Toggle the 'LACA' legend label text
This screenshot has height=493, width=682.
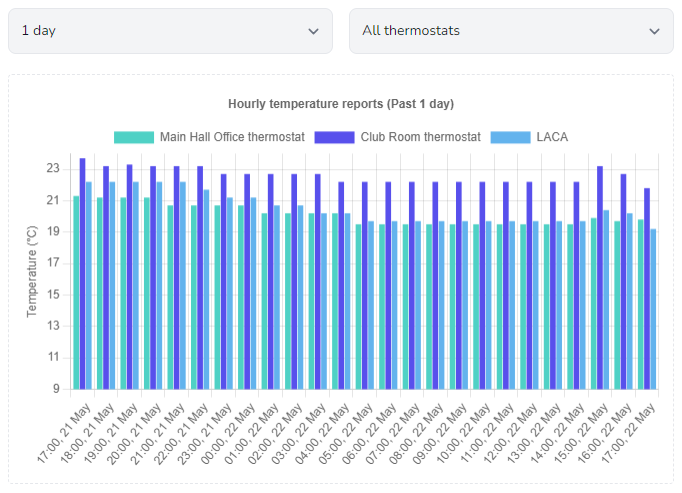coord(553,137)
